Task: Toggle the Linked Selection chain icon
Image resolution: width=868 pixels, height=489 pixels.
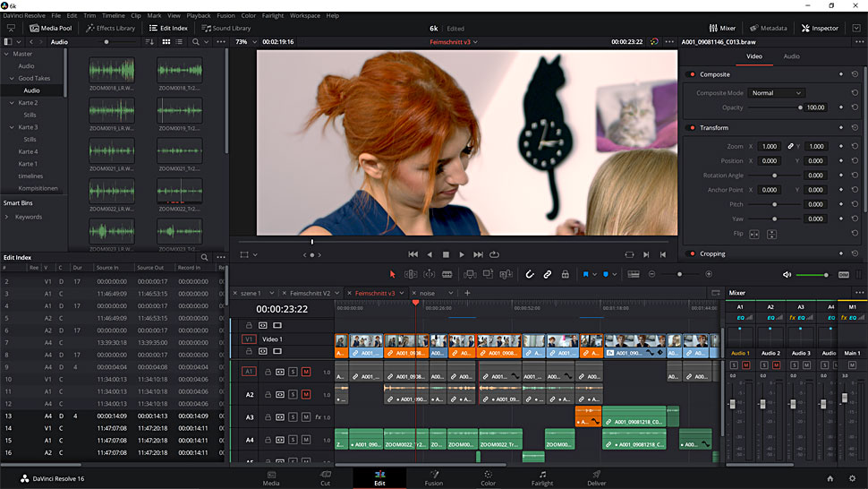Action: [x=547, y=274]
